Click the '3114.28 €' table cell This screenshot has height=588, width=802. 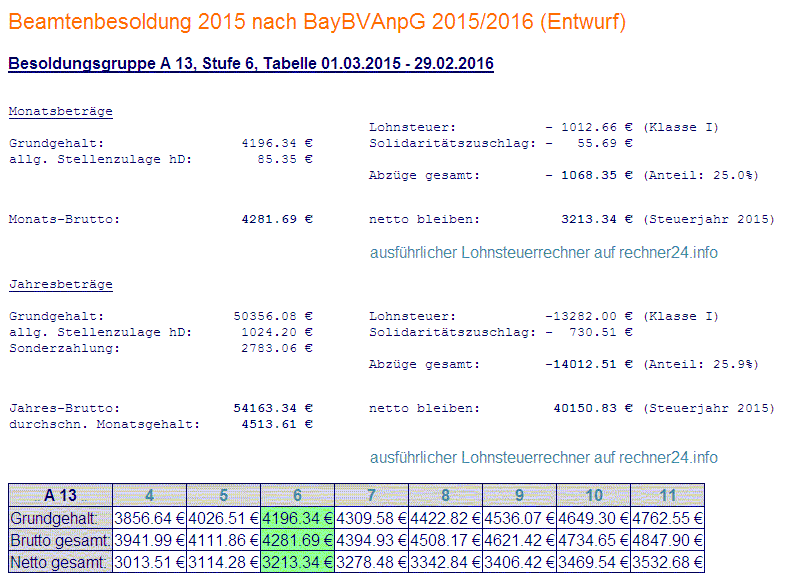coord(224,562)
